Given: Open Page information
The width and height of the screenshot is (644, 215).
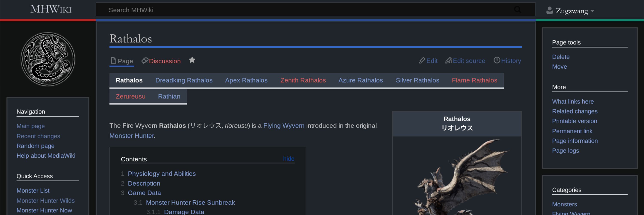Looking at the screenshot, I should click(575, 141).
